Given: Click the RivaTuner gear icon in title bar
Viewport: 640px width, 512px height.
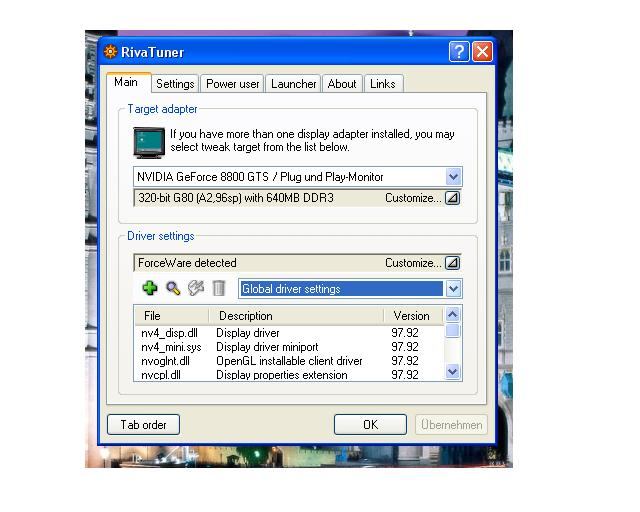Looking at the screenshot, I should [110, 52].
